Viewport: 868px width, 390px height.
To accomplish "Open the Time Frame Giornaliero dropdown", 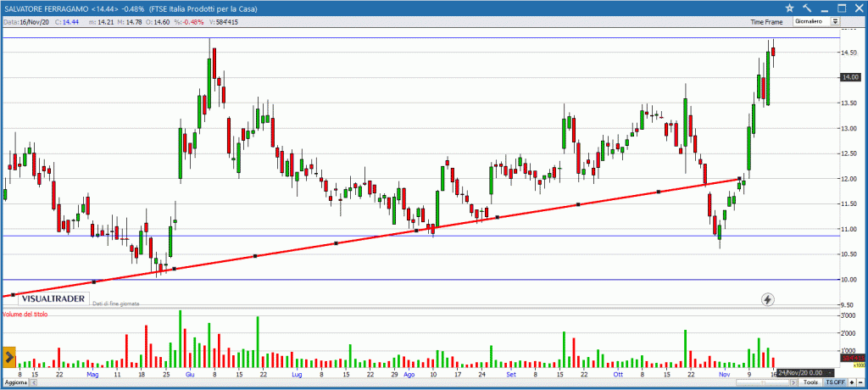I will (x=816, y=21).
